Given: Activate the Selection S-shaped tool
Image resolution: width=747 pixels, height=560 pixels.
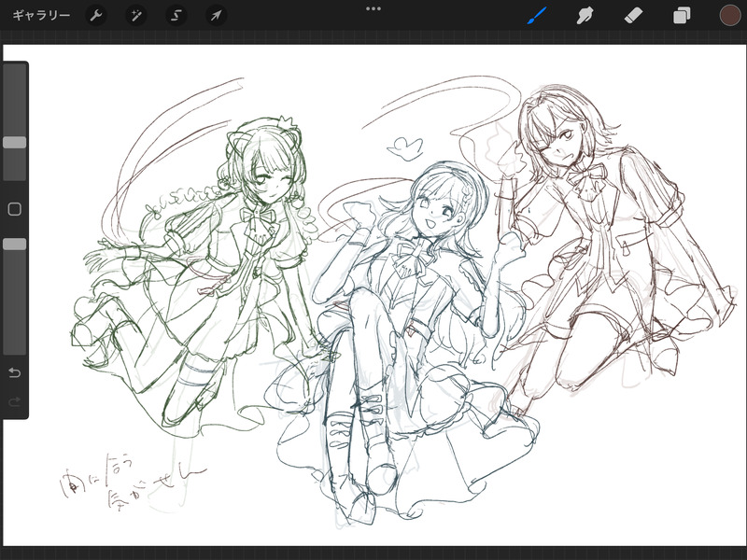Looking at the screenshot, I should tap(176, 16).
